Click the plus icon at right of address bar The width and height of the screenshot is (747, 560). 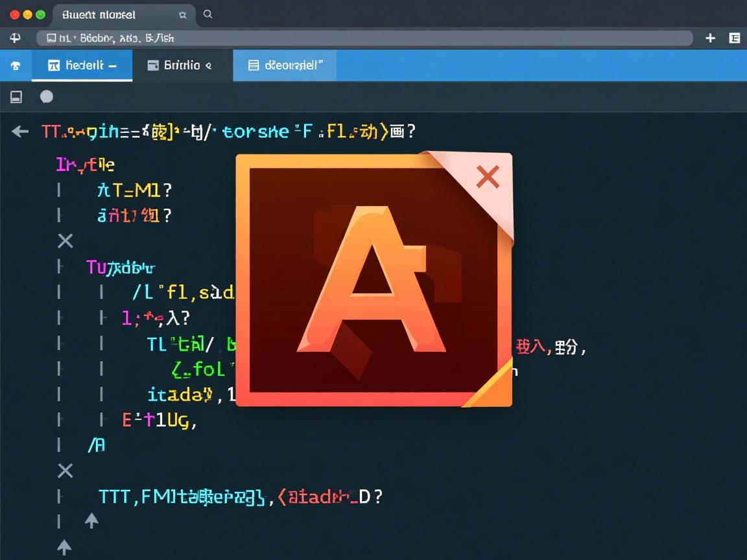[710, 38]
